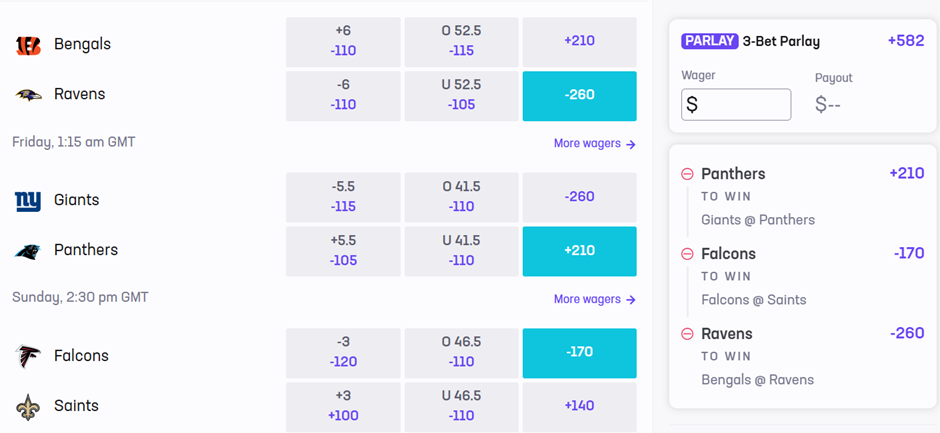Click the PARLAY badge label
The image size is (940, 433).
pos(709,41)
